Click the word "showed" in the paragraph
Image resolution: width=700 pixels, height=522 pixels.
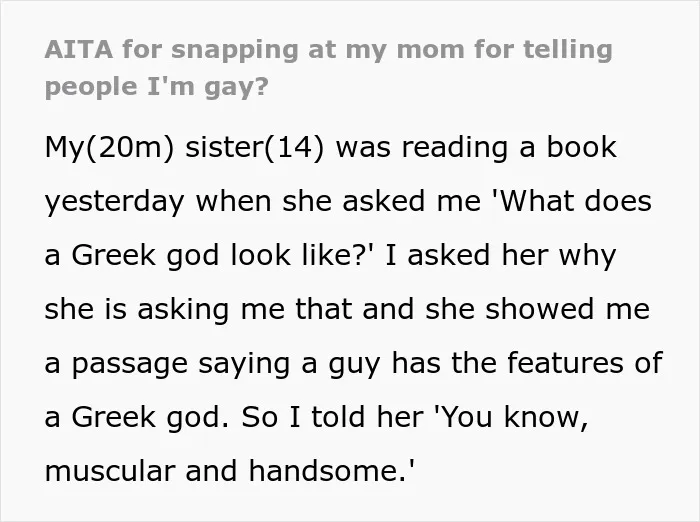tap(539, 309)
